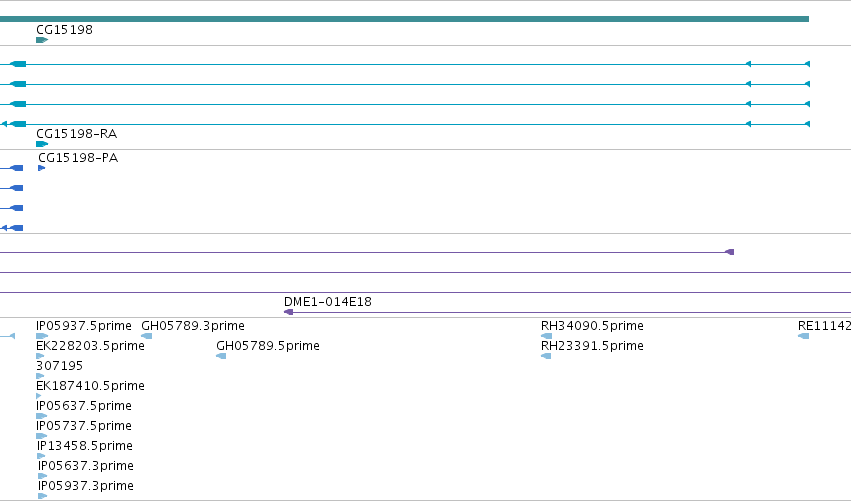The width and height of the screenshot is (851, 501).
Task: Select the EK187410.5prime label
Action: point(90,386)
